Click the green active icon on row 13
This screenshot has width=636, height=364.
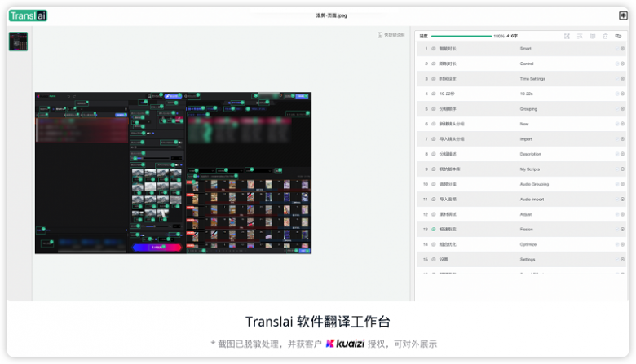click(433, 229)
